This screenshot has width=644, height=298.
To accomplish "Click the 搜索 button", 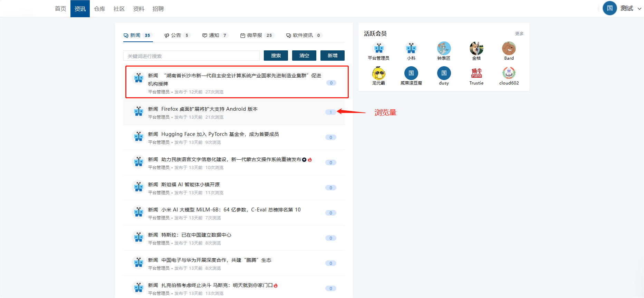I will 276,56.
